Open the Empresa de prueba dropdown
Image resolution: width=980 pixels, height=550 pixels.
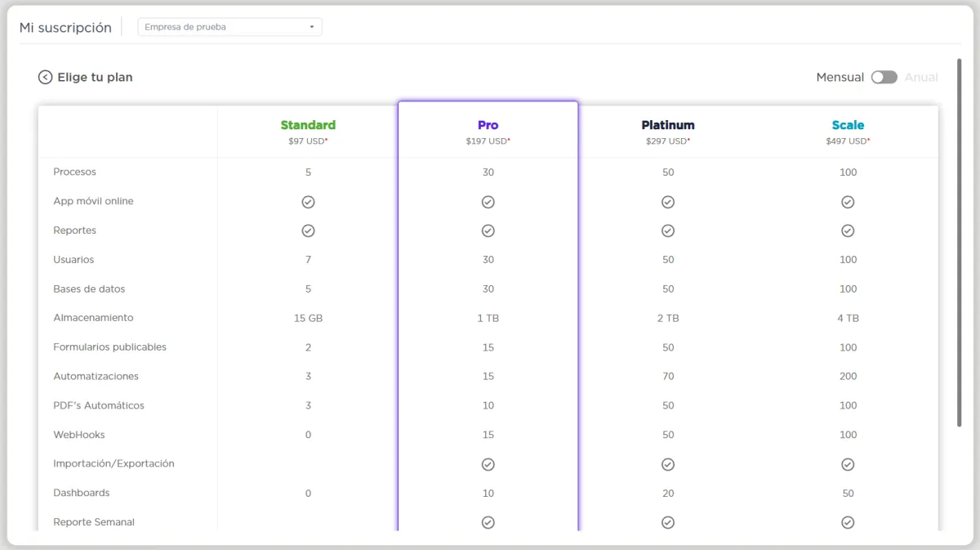pyautogui.click(x=229, y=27)
